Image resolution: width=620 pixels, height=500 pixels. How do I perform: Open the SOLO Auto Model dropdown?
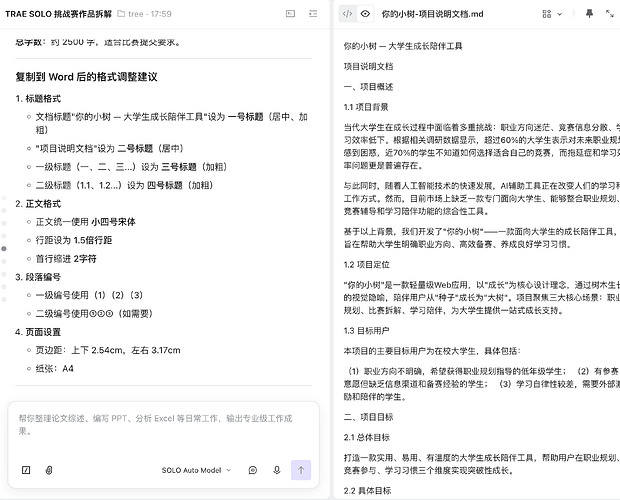[196, 470]
